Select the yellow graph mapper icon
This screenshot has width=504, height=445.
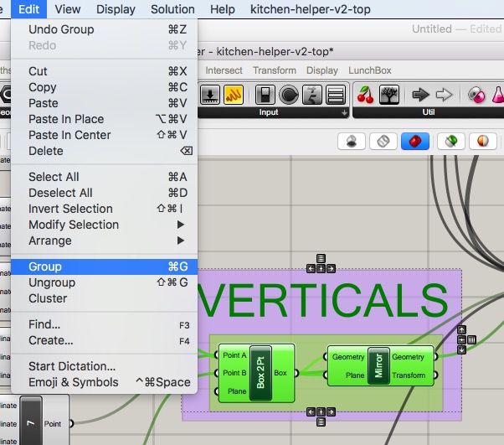pos(234,95)
